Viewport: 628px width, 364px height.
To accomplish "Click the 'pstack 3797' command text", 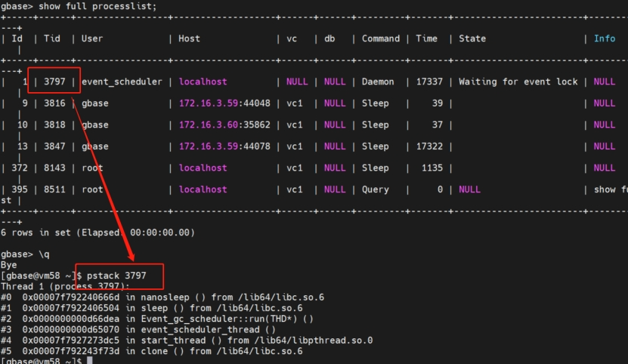I will coord(116,276).
